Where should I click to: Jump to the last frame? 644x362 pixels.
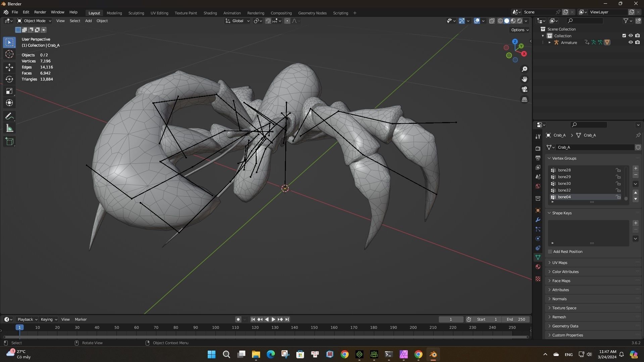click(287, 319)
